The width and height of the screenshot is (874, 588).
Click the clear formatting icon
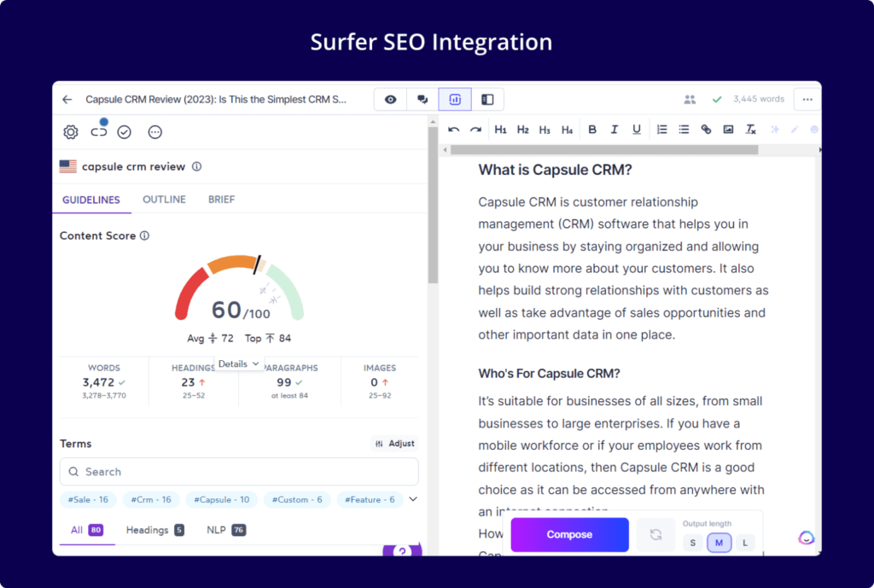tap(751, 130)
